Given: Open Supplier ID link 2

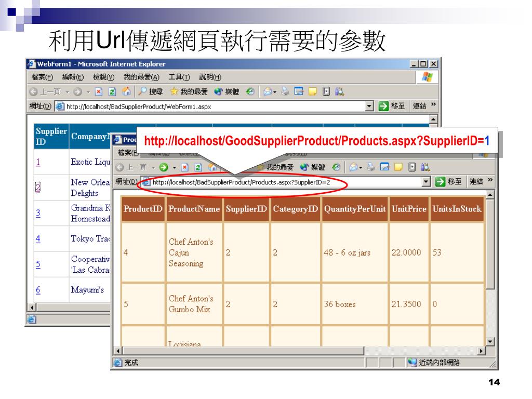Looking at the screenshot, I should pyautogui.click(x=38, y=187).
